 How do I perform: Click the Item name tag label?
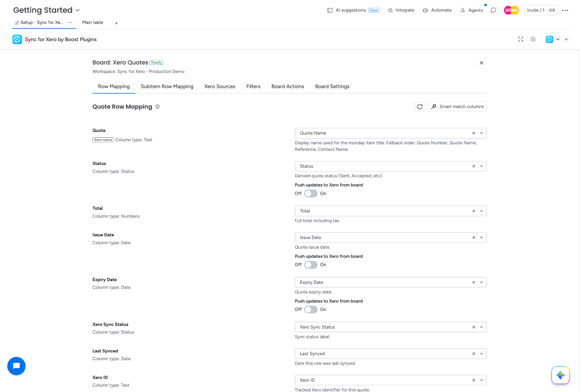point(103,140)
